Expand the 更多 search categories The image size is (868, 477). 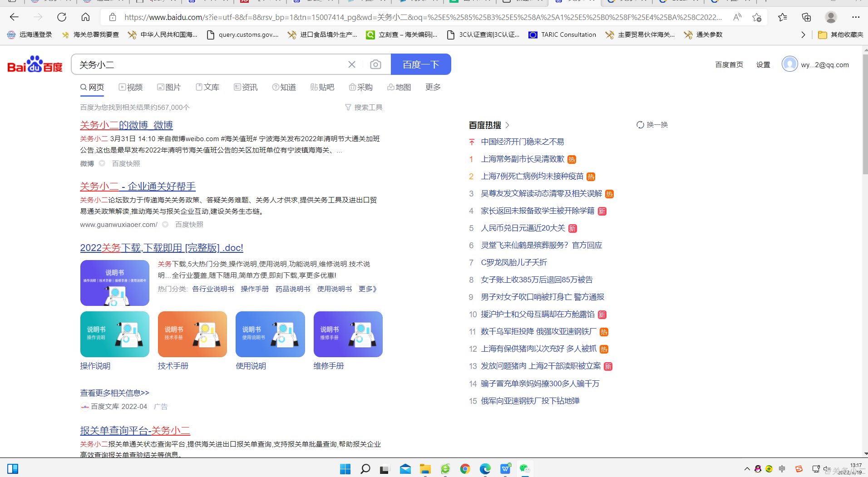(433, 87)
